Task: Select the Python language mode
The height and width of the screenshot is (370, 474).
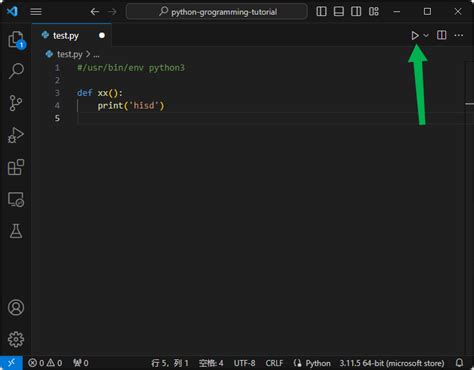Action: coord(318,363)
